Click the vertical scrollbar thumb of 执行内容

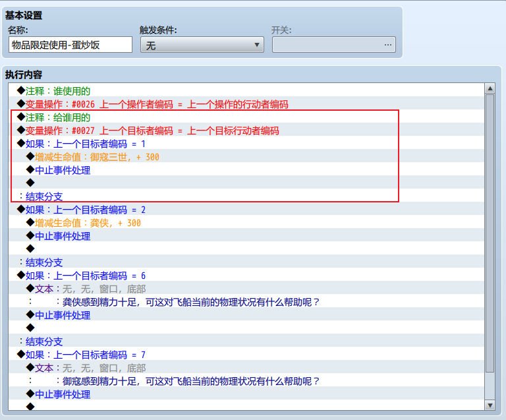coord(490,233)
